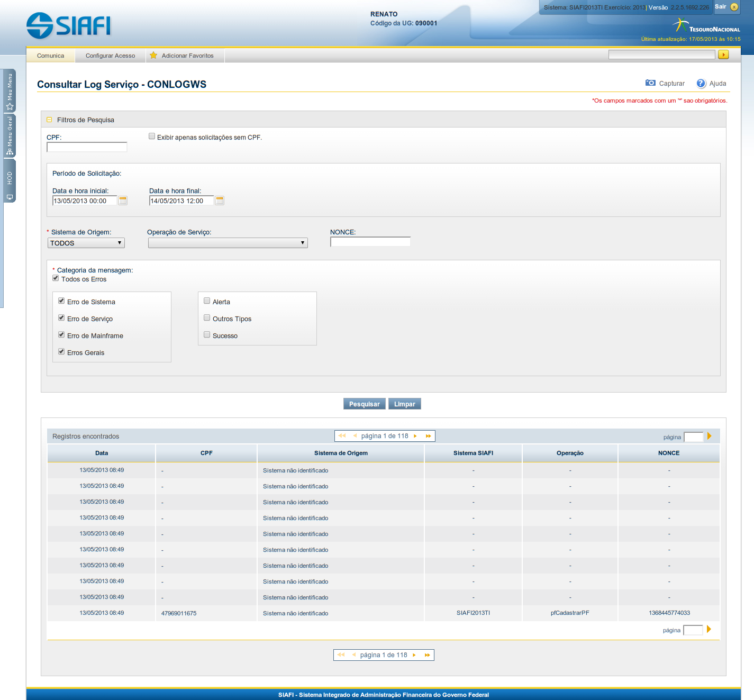Open the HOD side panel tab
Viewport: 754px width, 700px height.
10,181
